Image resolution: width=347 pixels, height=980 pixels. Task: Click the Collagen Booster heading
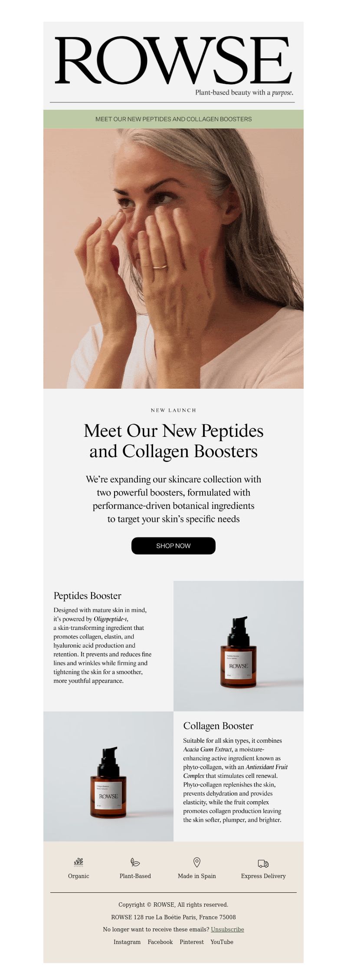[x=218, y=726]
